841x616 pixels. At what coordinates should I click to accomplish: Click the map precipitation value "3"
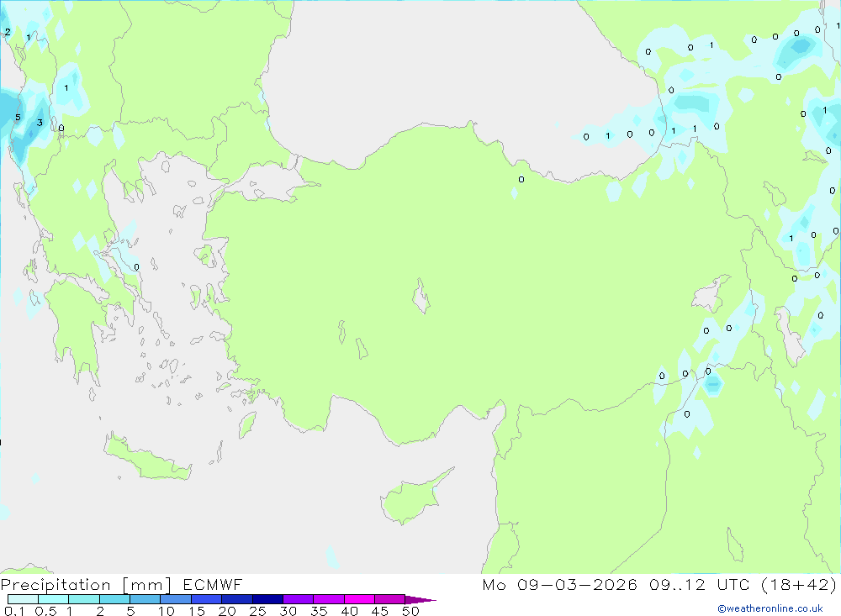tap(40, 123)
